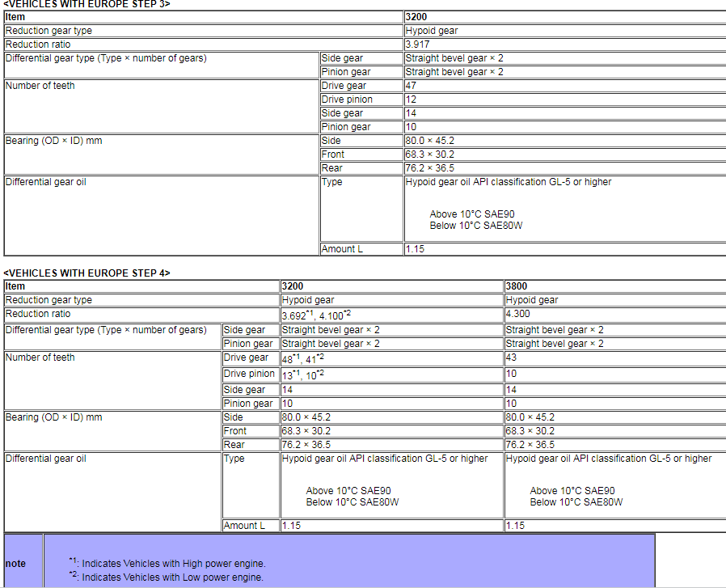This screenshot has width=726, height=588.
Task: Select the 3.917 reduction ratio cell
Action: coord(420,44)
